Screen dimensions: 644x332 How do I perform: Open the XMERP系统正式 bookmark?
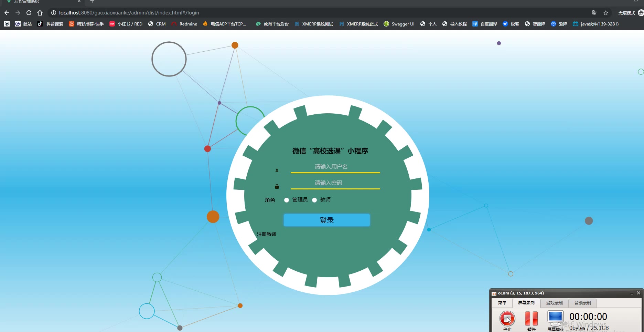(x=358, y=24)
